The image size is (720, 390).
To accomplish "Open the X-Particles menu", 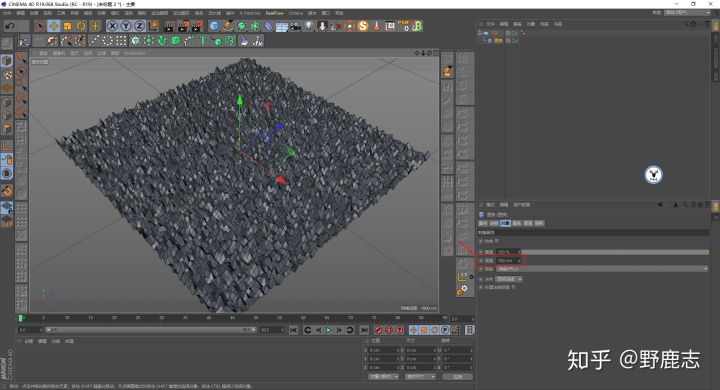I will click(x=250, y=13).
